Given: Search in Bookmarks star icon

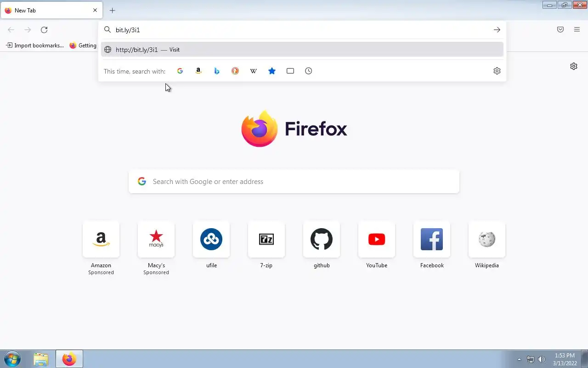Looking at the screenshot, I should click(x=272, y=71).
